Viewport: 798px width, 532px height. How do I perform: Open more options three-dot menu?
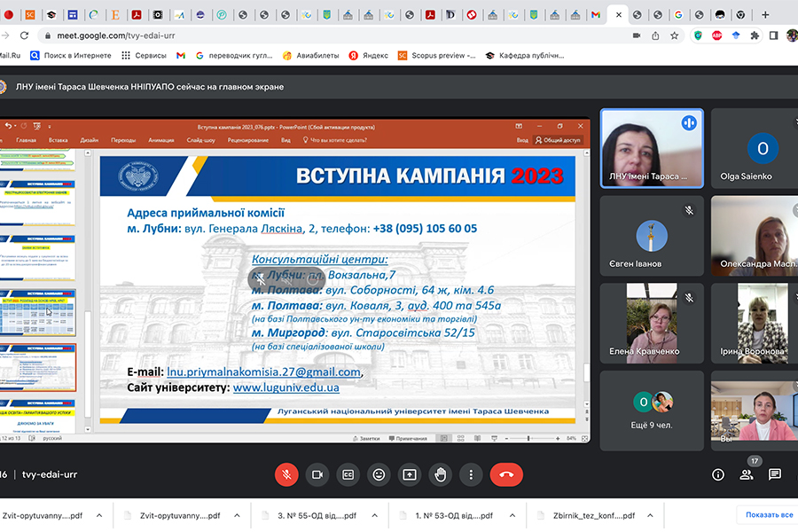click(471, 474)
